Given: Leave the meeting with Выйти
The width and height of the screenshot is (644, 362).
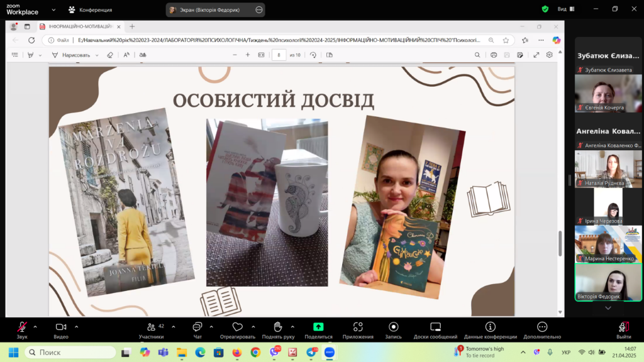Looking at the screenshot, I should [623, 330].
